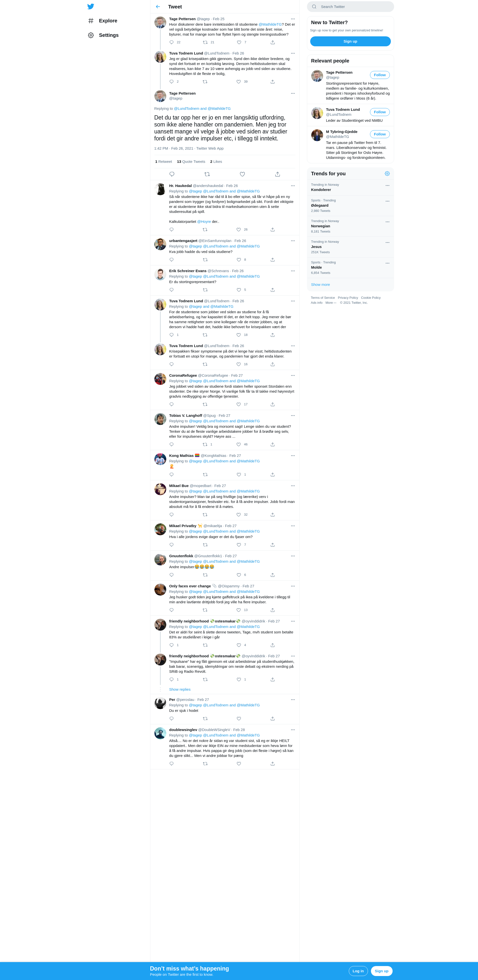Image resolution: width=478 pixels, height=980 pixels.
Task: Open more options for Kondolerer trend
Action: (x=387, y=186)
